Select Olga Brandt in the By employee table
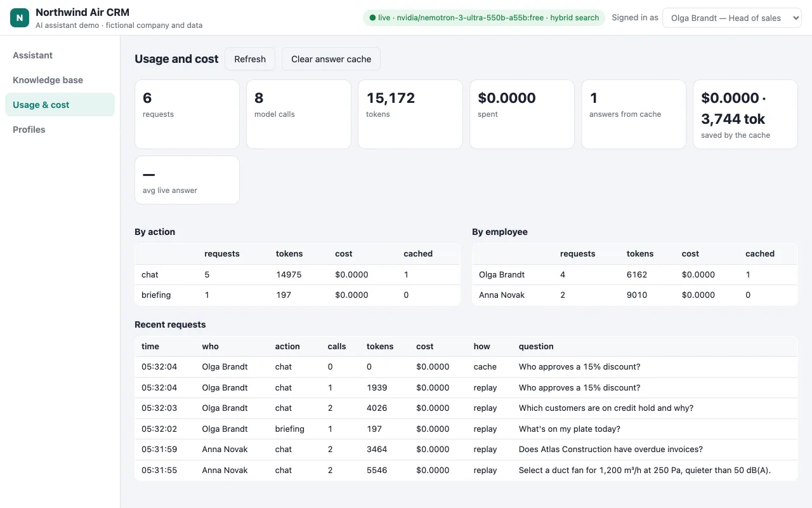This screenshot has width=812, height=508. point(502,274)
